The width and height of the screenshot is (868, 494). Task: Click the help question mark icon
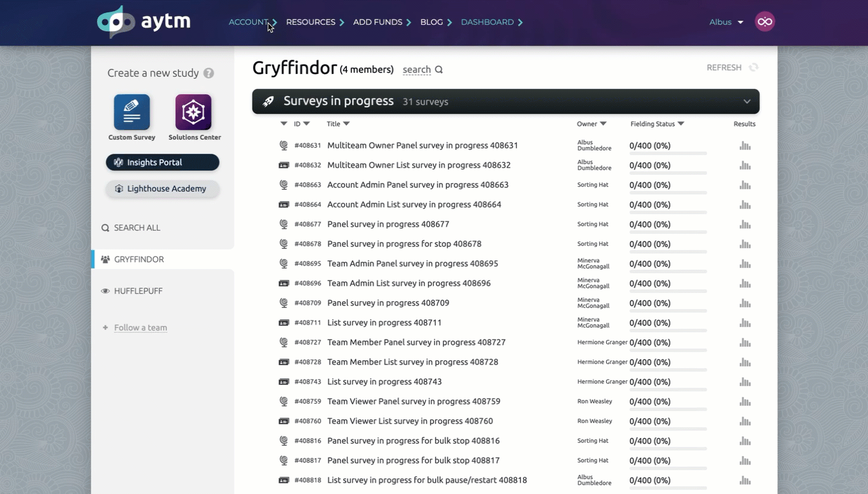208,73
